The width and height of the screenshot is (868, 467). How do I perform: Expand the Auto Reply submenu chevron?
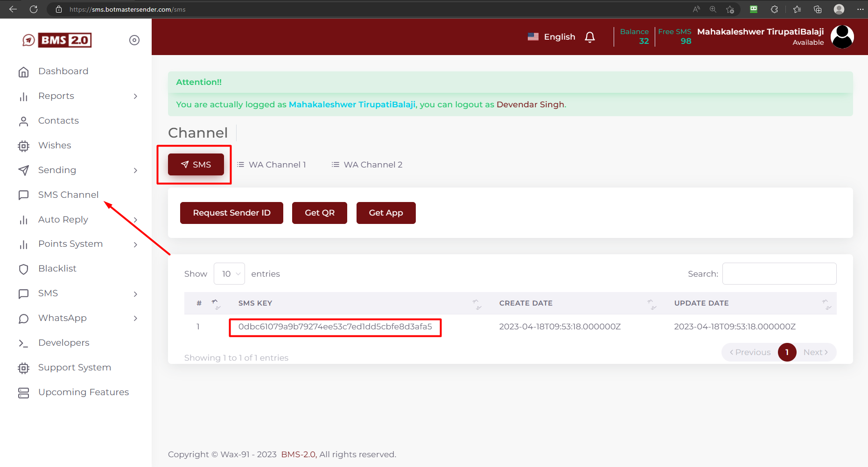coord(135,220)
